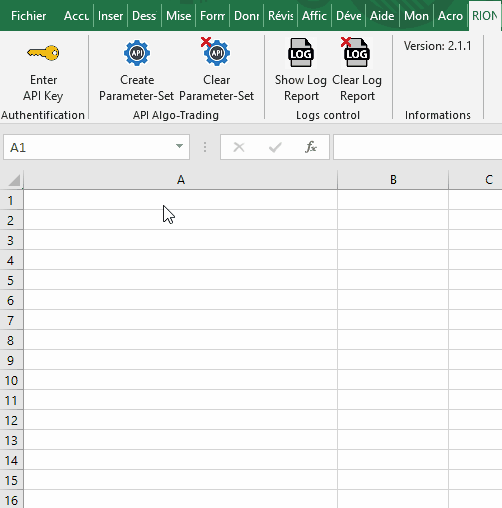The width and height of the screenshot is (502, 508).
Task: Click the Version: 2.1.1 label
Action: 438,46
